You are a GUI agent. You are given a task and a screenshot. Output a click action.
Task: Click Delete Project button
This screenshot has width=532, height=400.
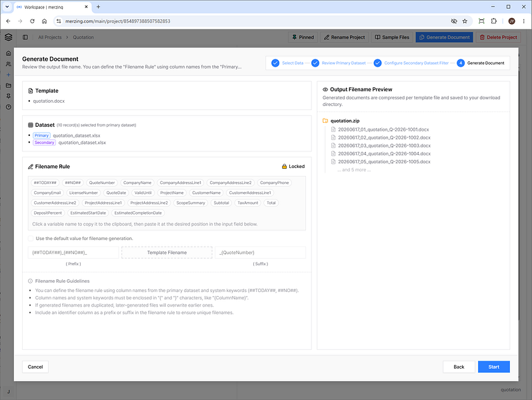[498, 37]
